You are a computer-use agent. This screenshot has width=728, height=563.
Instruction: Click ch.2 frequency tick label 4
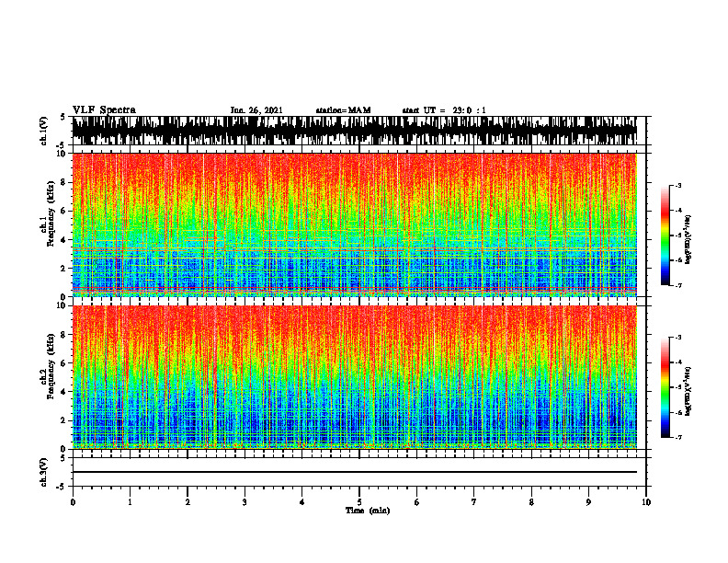pos(64,392)
